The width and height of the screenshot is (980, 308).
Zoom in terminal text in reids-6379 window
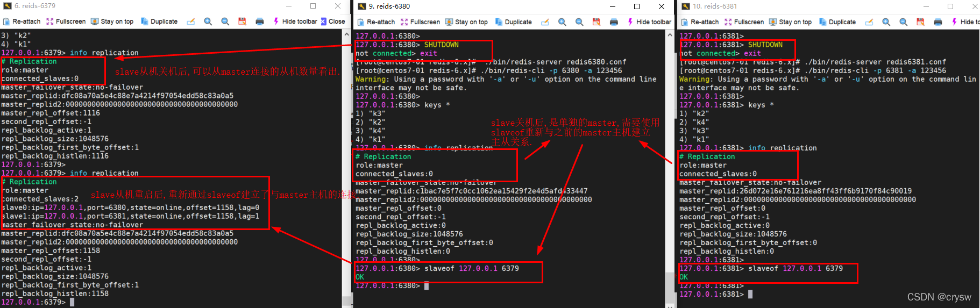click(208, 22)
